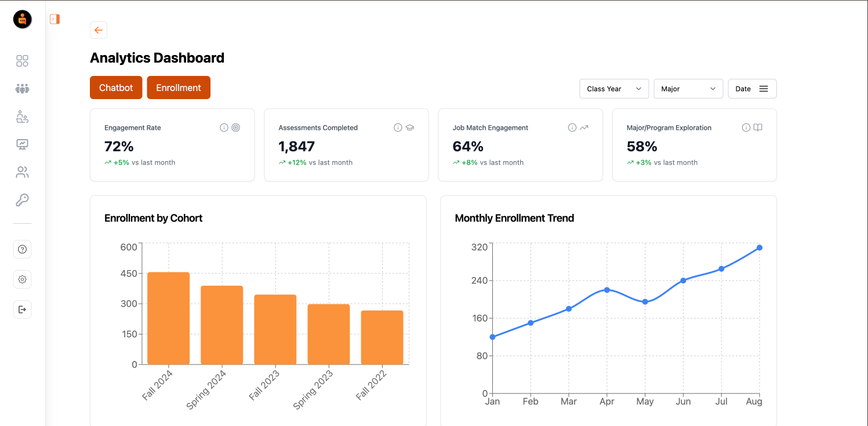
Task: Click trend arrow icon on Job Match card
Action: 584,128
